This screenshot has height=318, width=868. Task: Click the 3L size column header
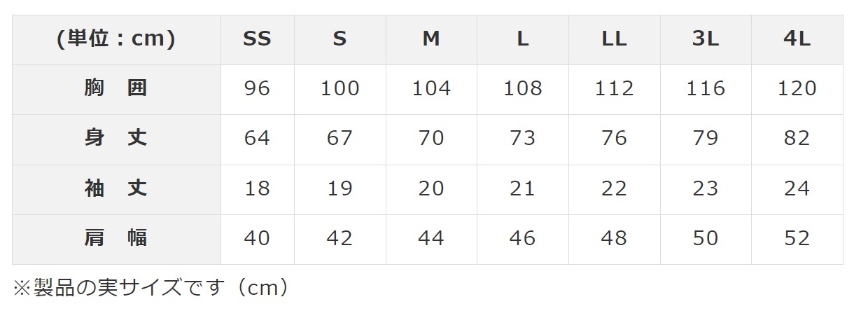click(x=705, y=39)
